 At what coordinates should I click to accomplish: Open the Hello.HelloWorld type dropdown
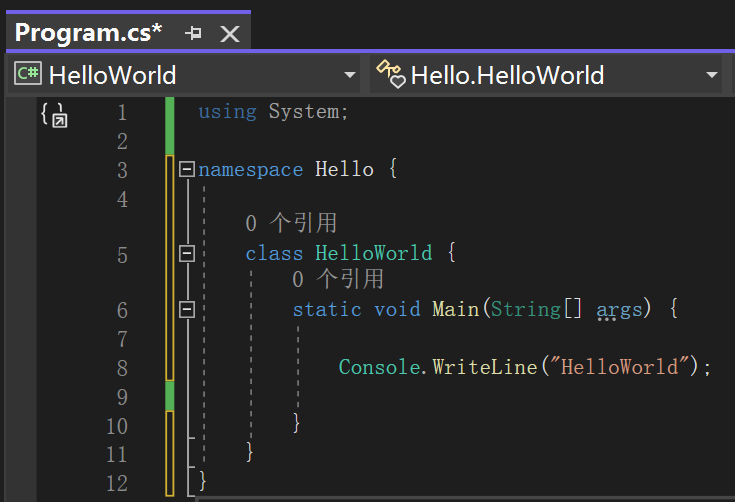pos(712,75)
